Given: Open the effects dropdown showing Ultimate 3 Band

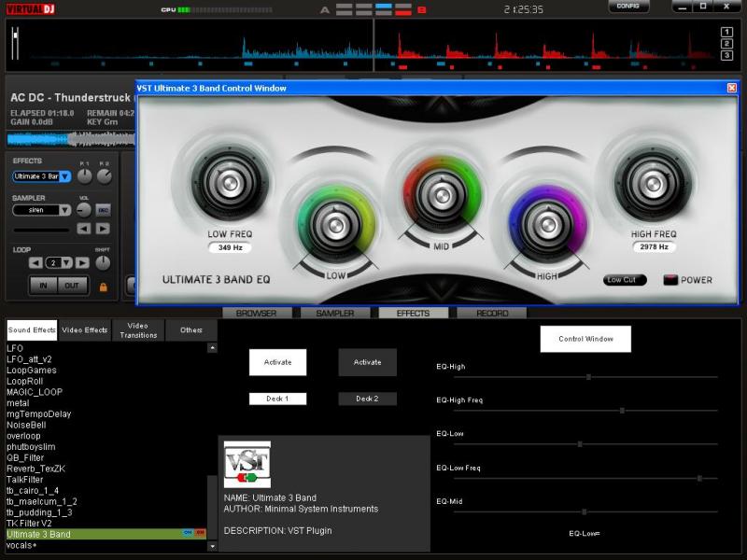Looking at the screenshot, I should coord(63,175).
